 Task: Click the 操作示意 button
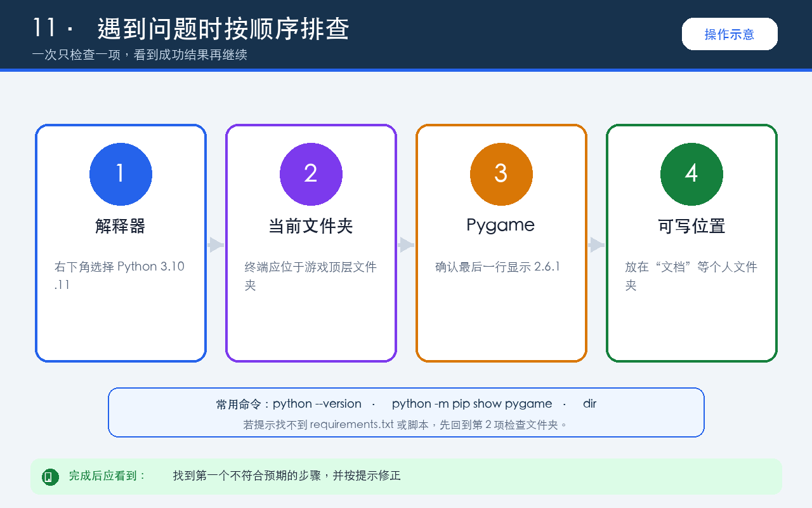[x=730, y=34]
